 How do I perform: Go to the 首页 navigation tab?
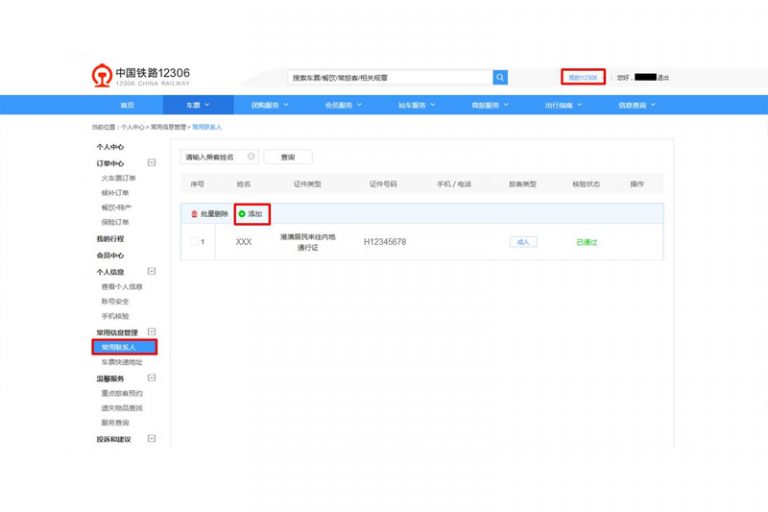point(127,105)
